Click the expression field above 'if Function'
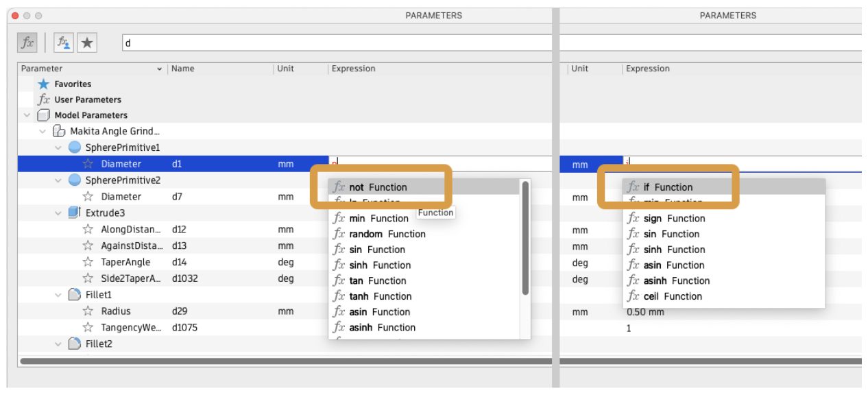The height and width of the screenshot is (395, 868). pyautogui.click(x=742, y=163)
